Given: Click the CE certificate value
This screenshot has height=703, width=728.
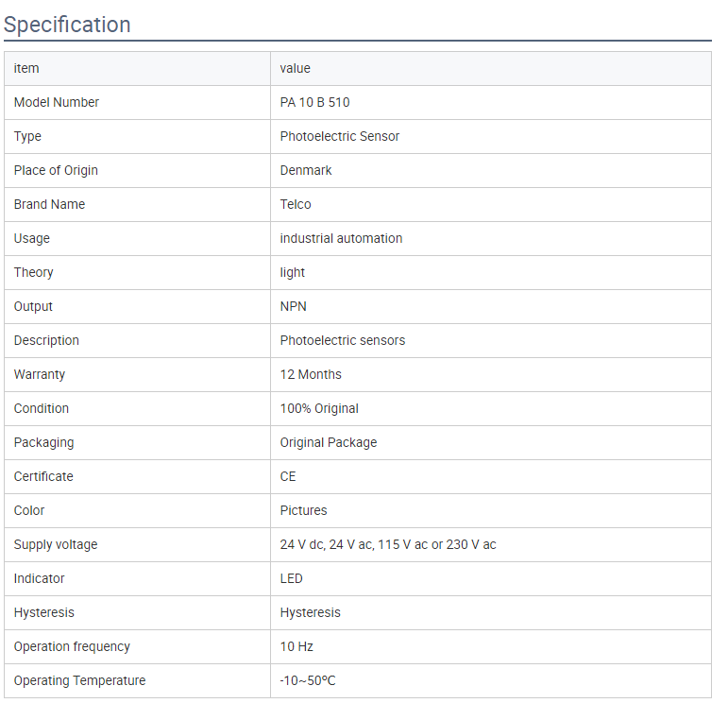Looking at the screenshot, I should (288, 477).
